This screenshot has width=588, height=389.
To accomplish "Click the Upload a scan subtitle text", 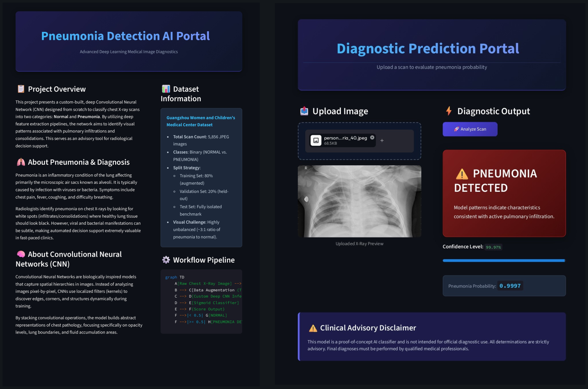I will [x=432, y=67].
